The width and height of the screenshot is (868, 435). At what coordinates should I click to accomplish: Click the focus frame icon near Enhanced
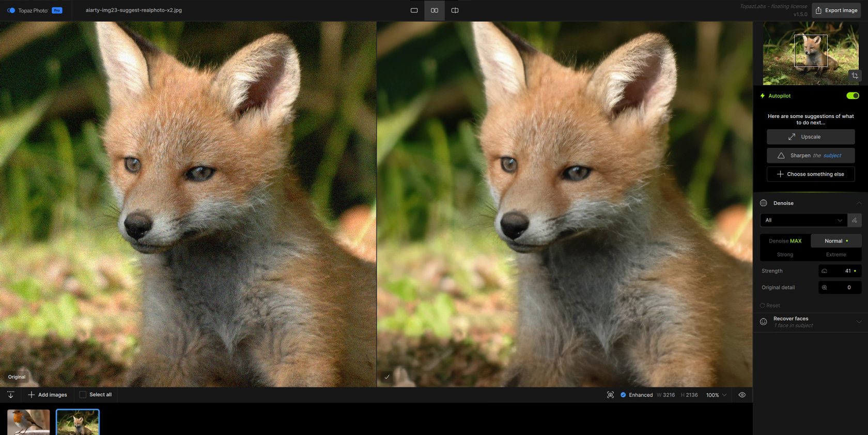coord(610,395)
